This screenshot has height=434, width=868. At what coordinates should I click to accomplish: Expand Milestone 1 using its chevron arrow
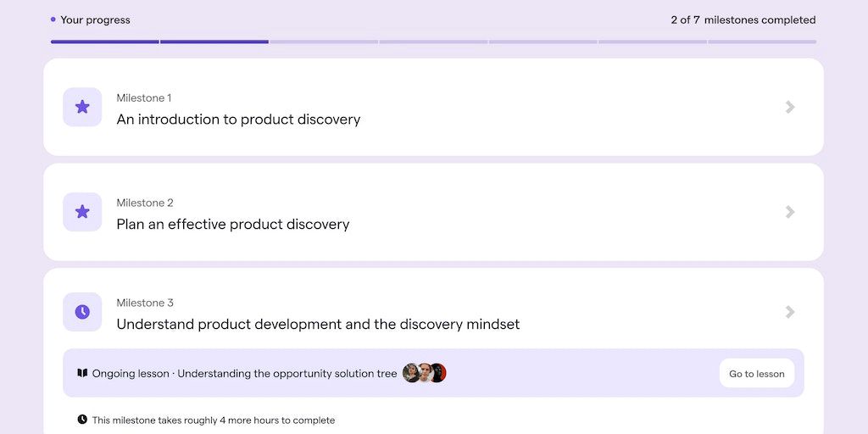click(x=790, y=107)
